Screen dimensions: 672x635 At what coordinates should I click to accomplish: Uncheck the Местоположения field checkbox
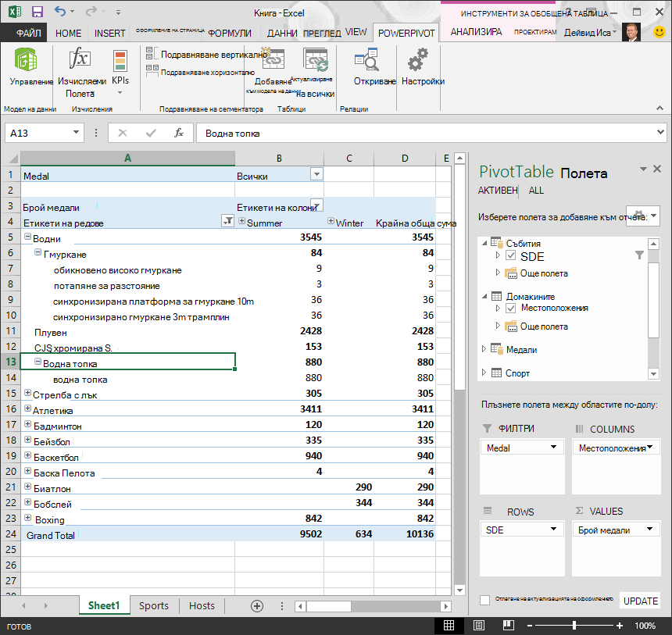pyautogui.click(x=511, y=308)
